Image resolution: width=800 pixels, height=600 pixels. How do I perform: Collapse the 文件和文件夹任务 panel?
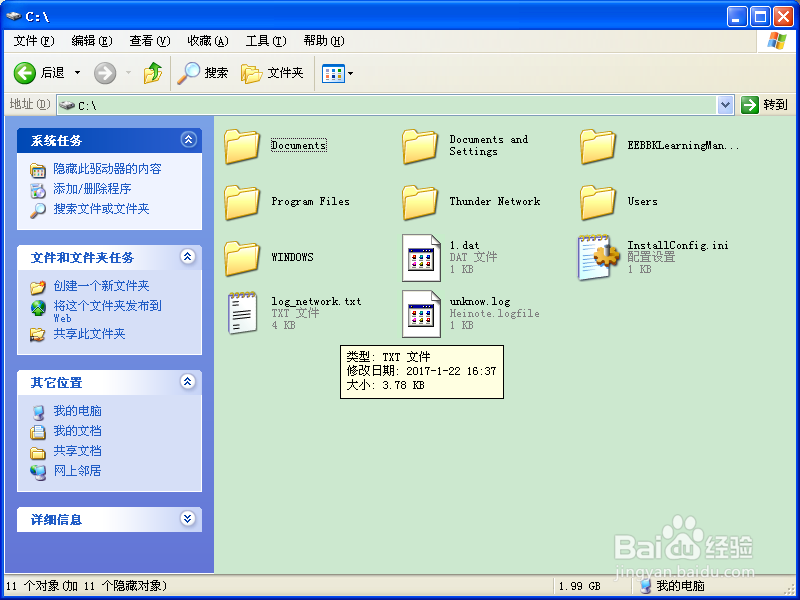pos(188,256)
